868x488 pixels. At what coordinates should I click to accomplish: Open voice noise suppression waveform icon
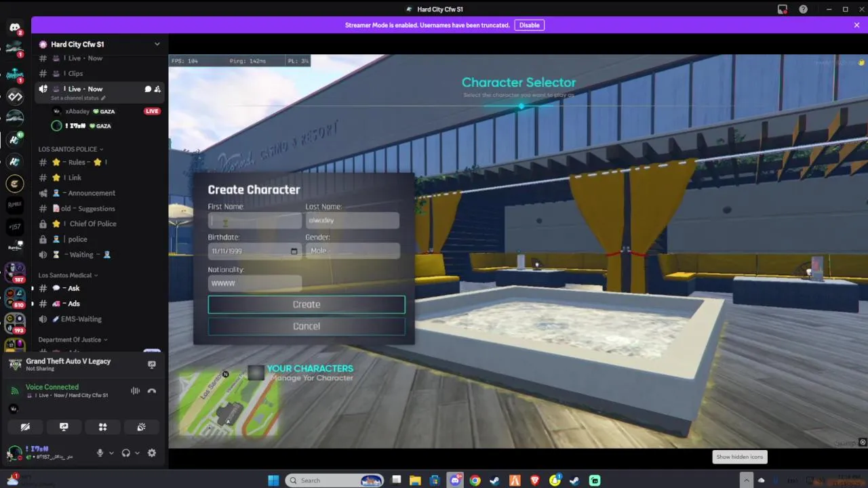[135, 390]
